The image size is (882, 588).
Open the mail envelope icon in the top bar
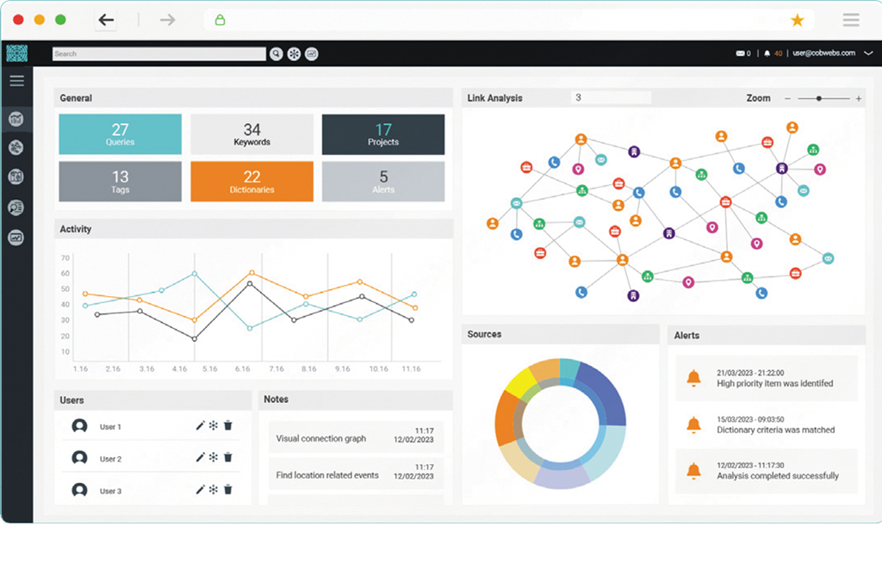738,53
